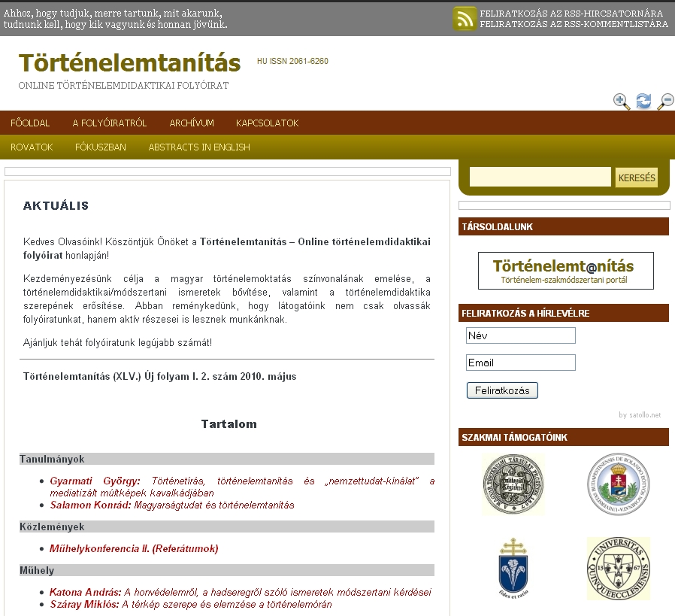Click the 'Tartalom' heading
This screenshot has width=675, height=616.
[x=229, y=424]
